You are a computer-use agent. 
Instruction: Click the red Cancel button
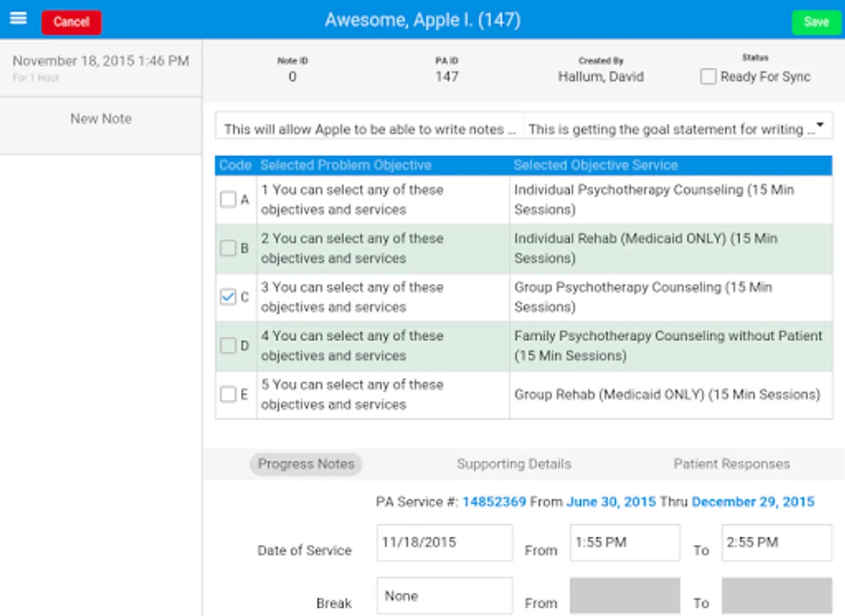(71, 22)
